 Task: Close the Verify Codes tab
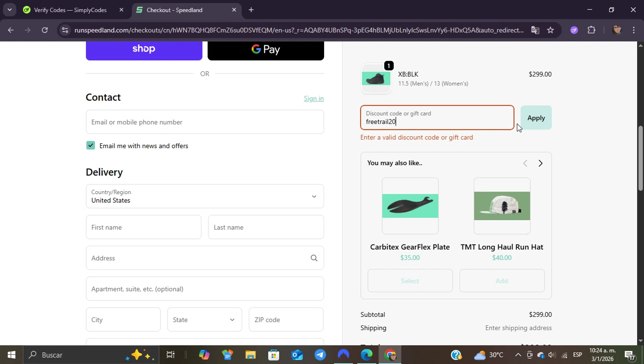pyautogui.click(x=122, y=10)
